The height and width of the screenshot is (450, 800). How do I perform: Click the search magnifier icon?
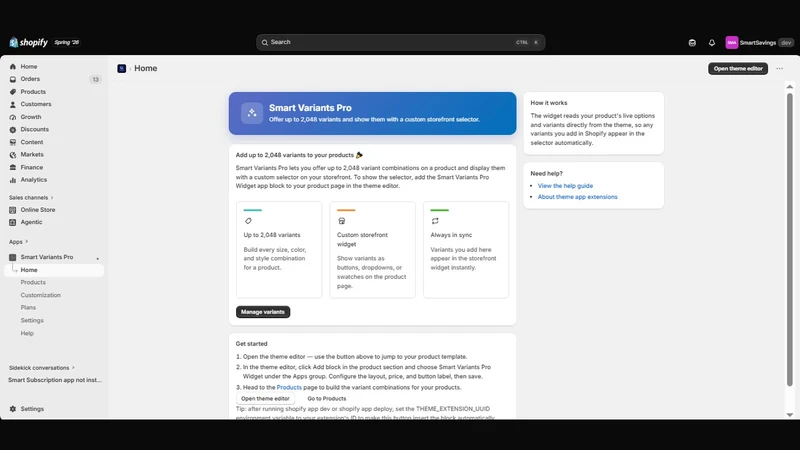pos(265,42)
